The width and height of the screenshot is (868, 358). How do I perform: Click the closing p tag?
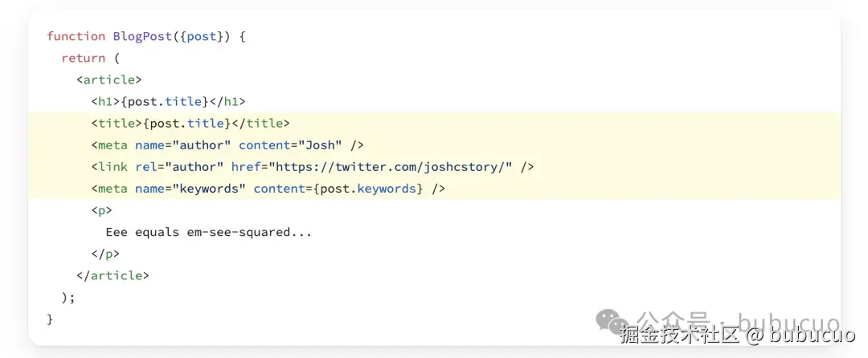point(105,254)
